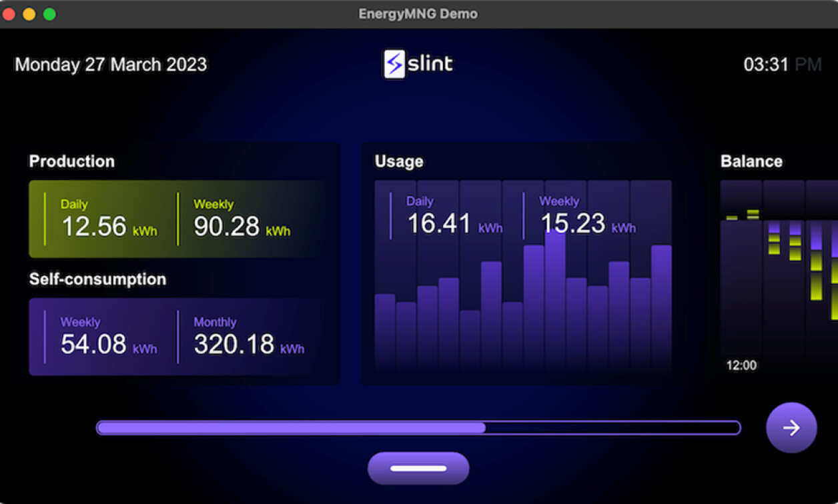Select the Production panel heading
The width and height of the screenshot is (838, 504).
(x=71, y=161)
